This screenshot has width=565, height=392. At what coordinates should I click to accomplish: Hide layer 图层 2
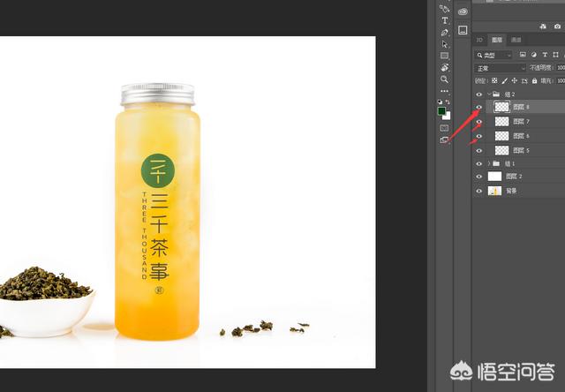click(478, 177)
